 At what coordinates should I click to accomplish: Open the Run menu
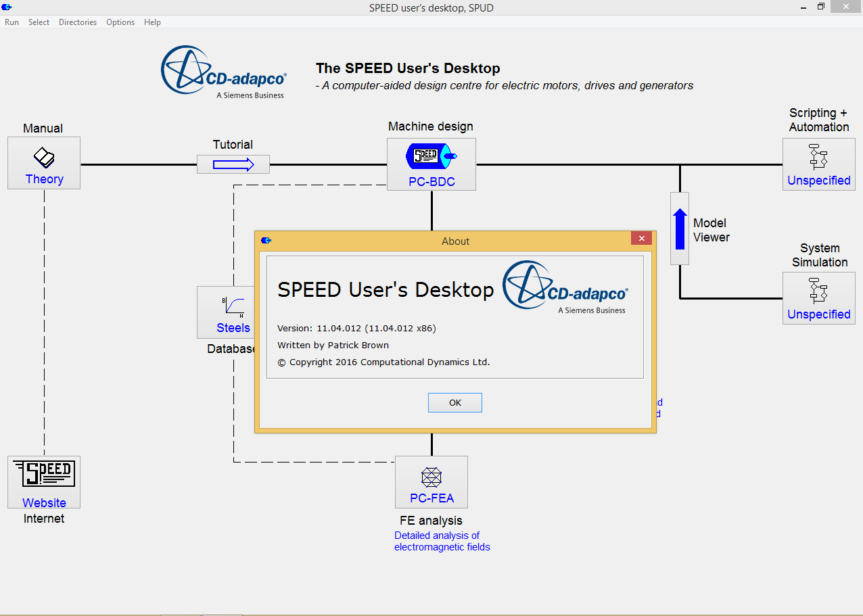[x=11, y=22]
